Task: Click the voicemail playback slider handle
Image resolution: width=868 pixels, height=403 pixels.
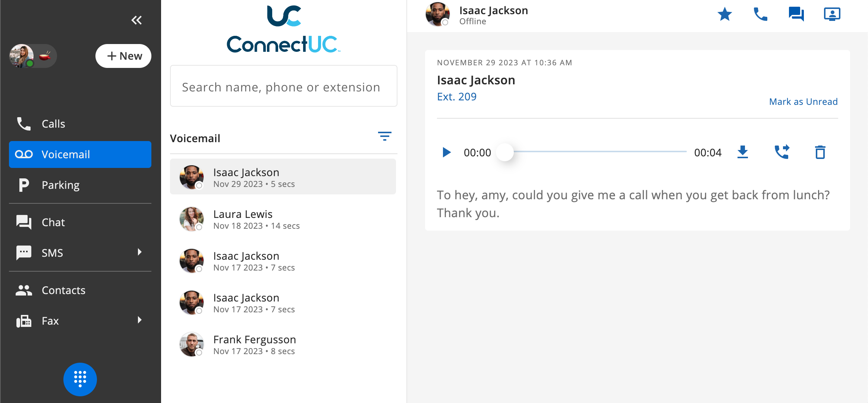Action: (x=506, y=152)
